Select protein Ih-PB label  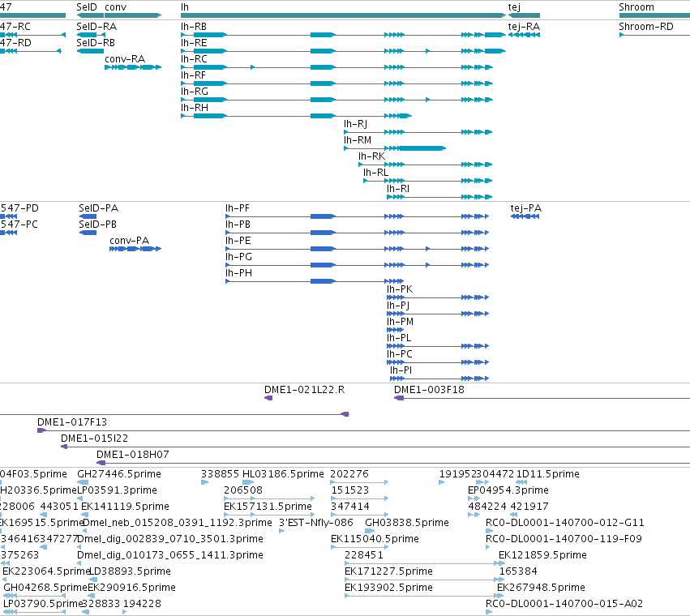238,225
